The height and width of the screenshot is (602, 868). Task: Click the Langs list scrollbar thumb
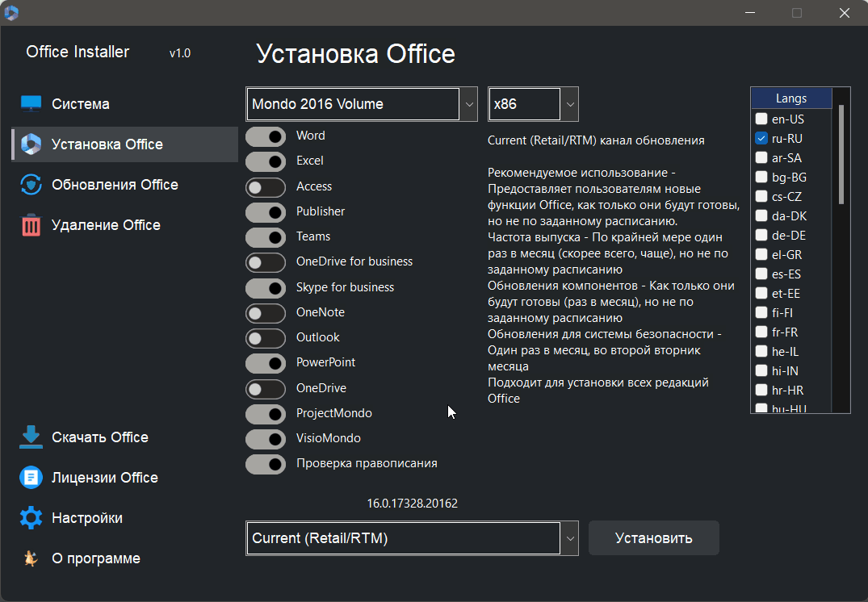coord(841,155)
